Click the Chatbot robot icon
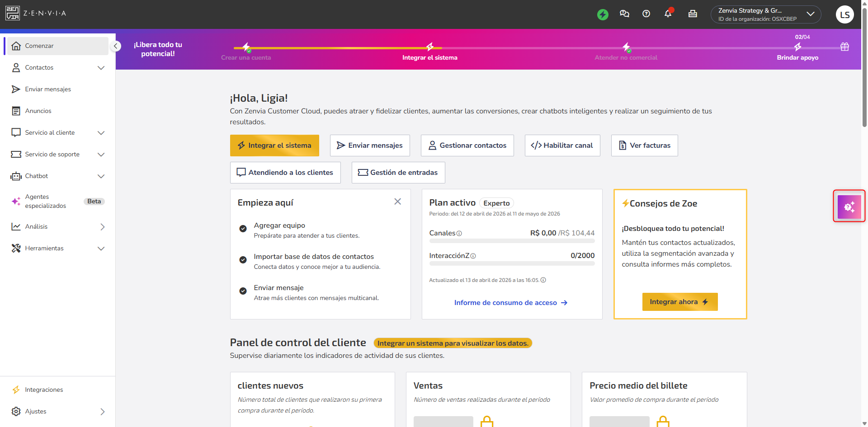Viewport: 868px width, 427px height. (x=16, y=176)
